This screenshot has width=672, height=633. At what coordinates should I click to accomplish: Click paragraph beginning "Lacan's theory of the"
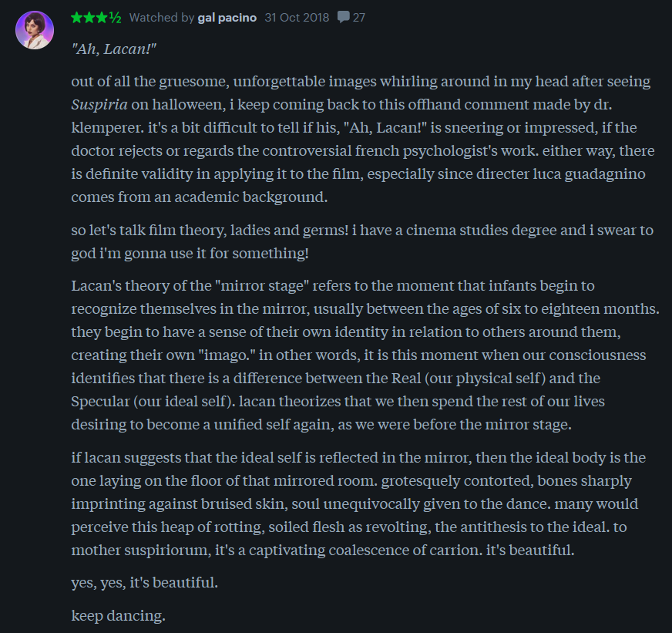(365, 355)
